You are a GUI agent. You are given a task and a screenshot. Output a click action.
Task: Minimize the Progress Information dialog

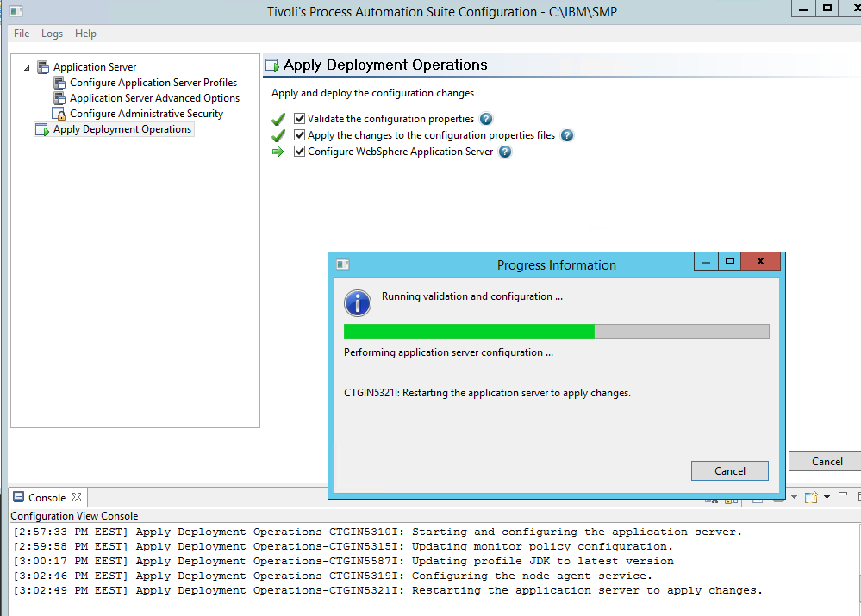[706, 262]
